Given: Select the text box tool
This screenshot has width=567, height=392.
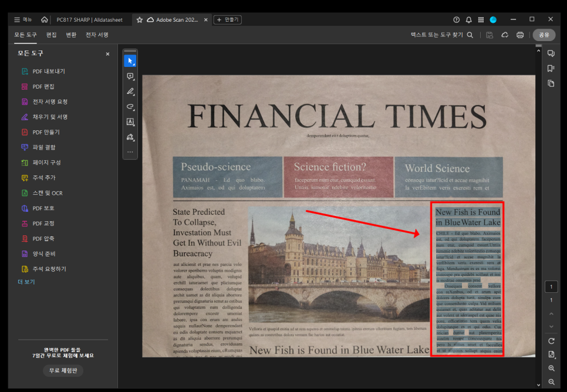Looking at the screenshot, I should (x=130, y=122).
